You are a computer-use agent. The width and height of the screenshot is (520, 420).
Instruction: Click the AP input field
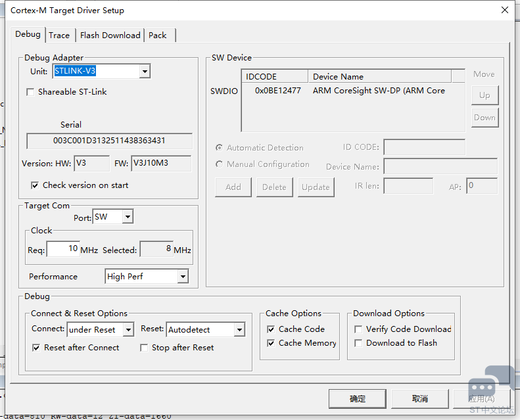point(482,186)
